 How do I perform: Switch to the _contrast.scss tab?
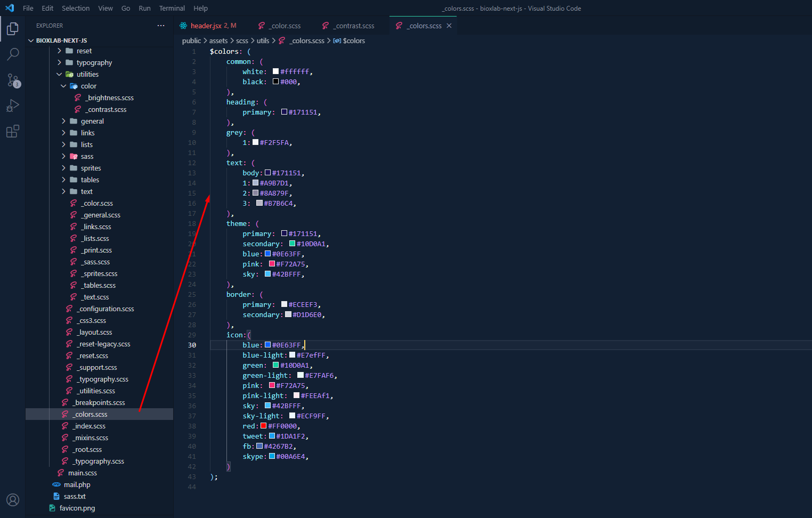point(354,26)
